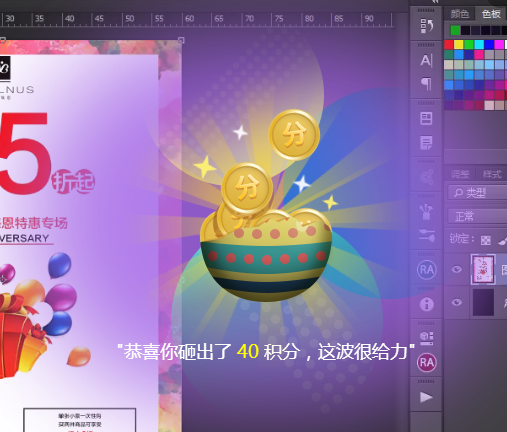The image size is (507, 432).
Task: Pick the cyan swatch
Action: (x=479, y=45)
